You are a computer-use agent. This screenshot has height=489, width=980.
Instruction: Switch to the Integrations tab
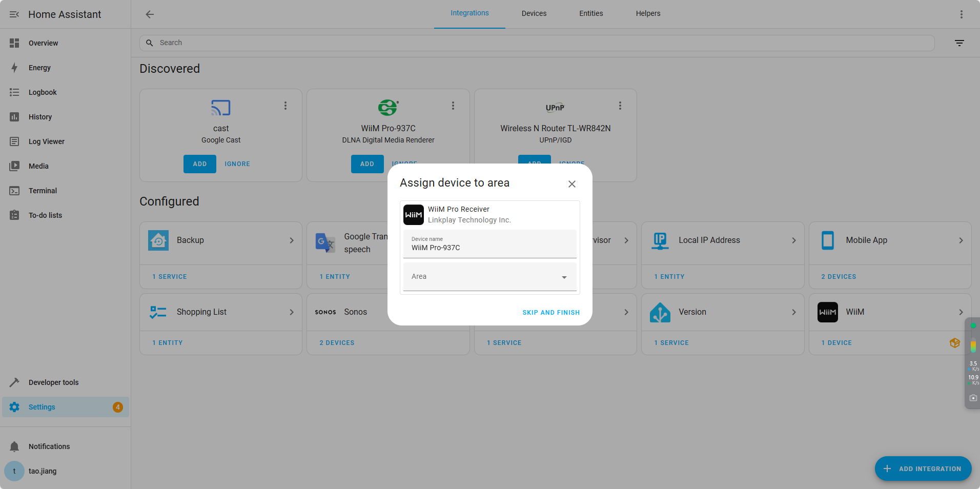pyautogui.click(x=469, y=14)
